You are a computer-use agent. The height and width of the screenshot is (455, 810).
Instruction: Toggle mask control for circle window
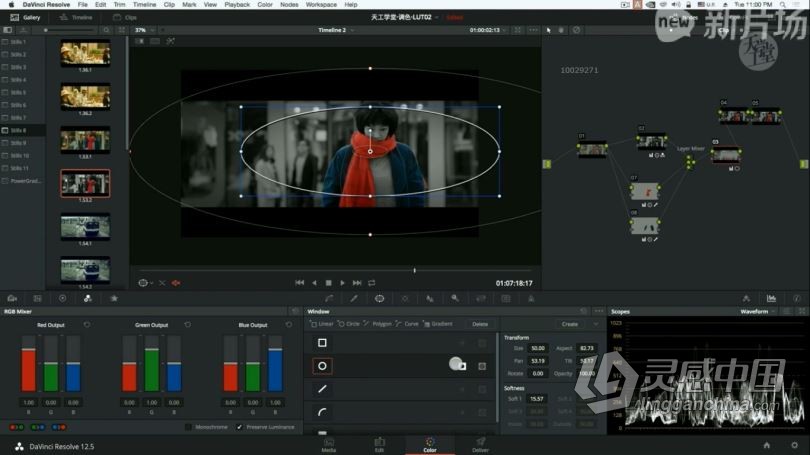(482, 366)
